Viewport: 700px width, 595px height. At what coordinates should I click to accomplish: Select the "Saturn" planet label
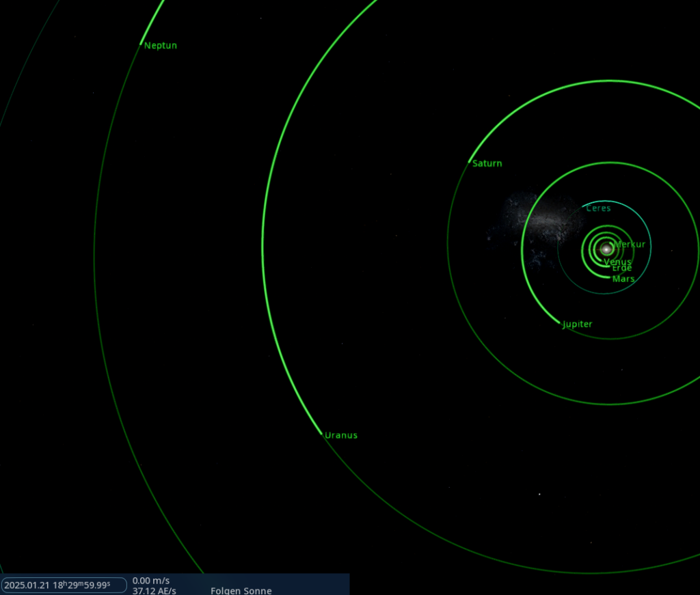pyautogui.click(x=487, y=163)
